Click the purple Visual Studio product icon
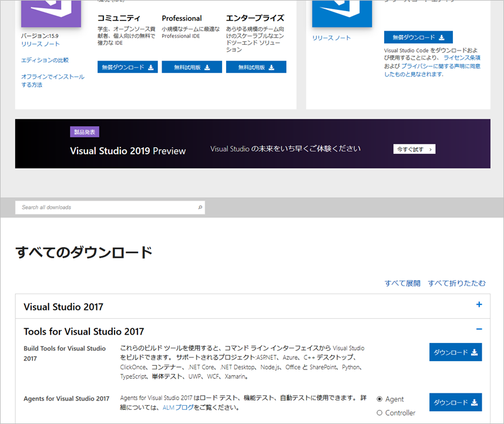This screenshot has width=504, height=424. 51,13
